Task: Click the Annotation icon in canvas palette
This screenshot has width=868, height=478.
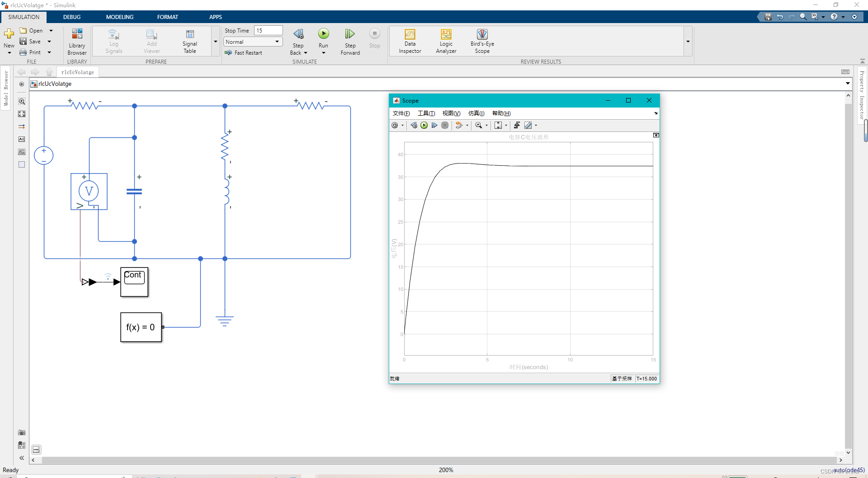Action: coord(22,139)
